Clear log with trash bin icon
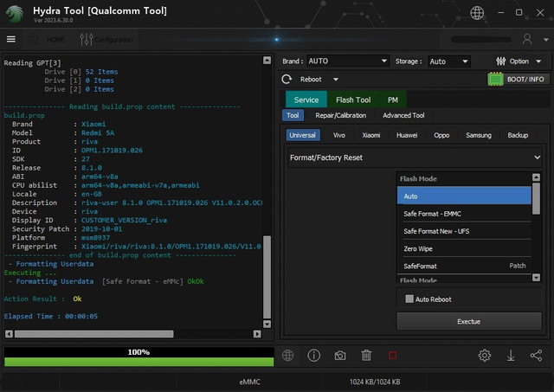Viewport: 554px width, 392px height. pos(366,356)
